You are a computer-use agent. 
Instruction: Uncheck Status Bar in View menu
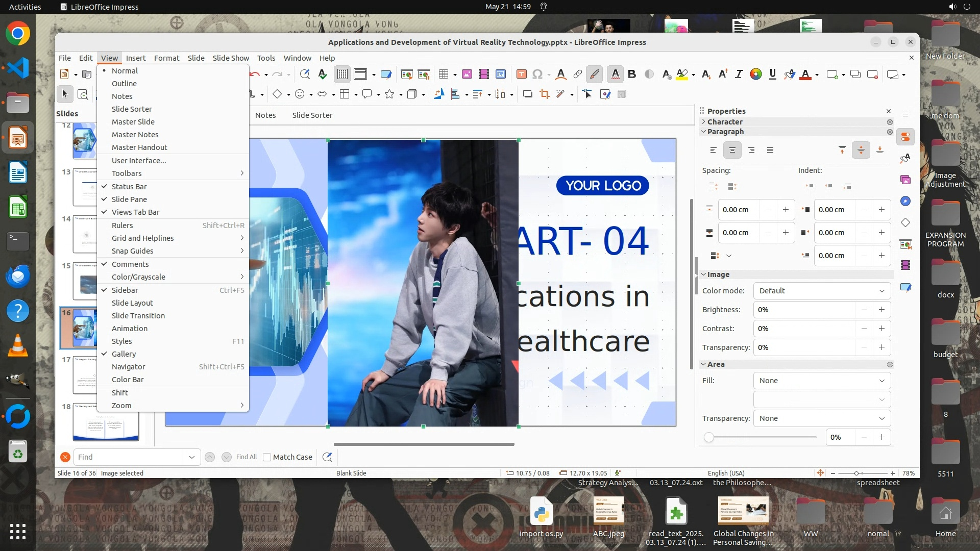pos(129,187)
